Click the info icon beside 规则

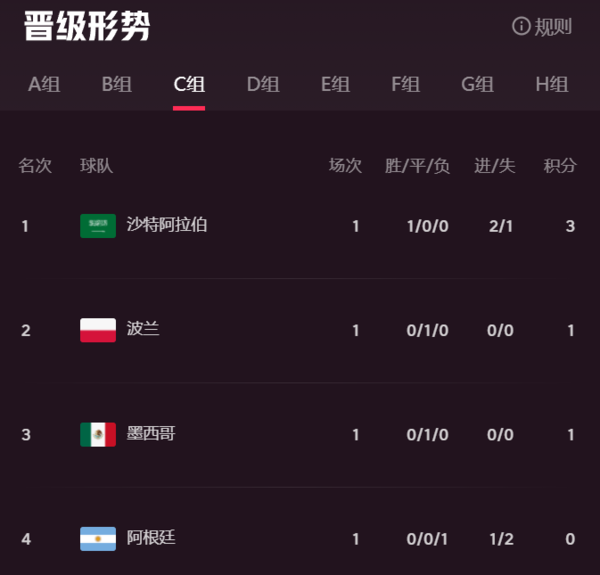521,26
